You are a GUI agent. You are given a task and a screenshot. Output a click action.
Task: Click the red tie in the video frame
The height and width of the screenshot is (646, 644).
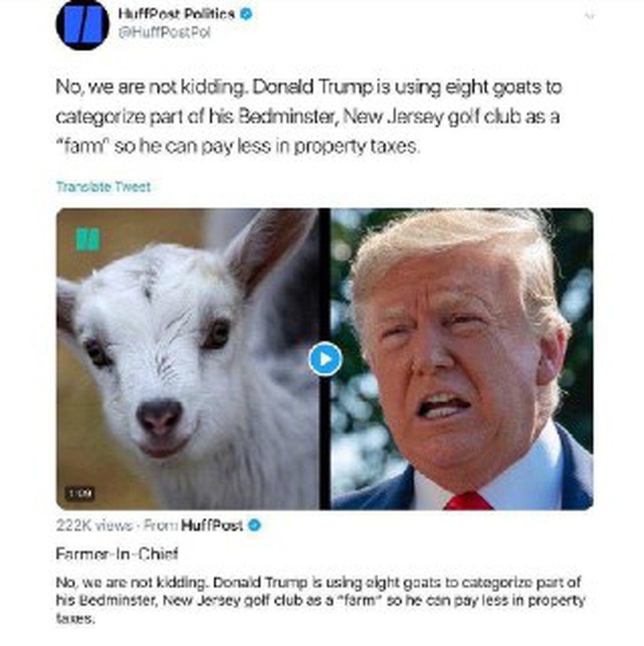point(468,501)
